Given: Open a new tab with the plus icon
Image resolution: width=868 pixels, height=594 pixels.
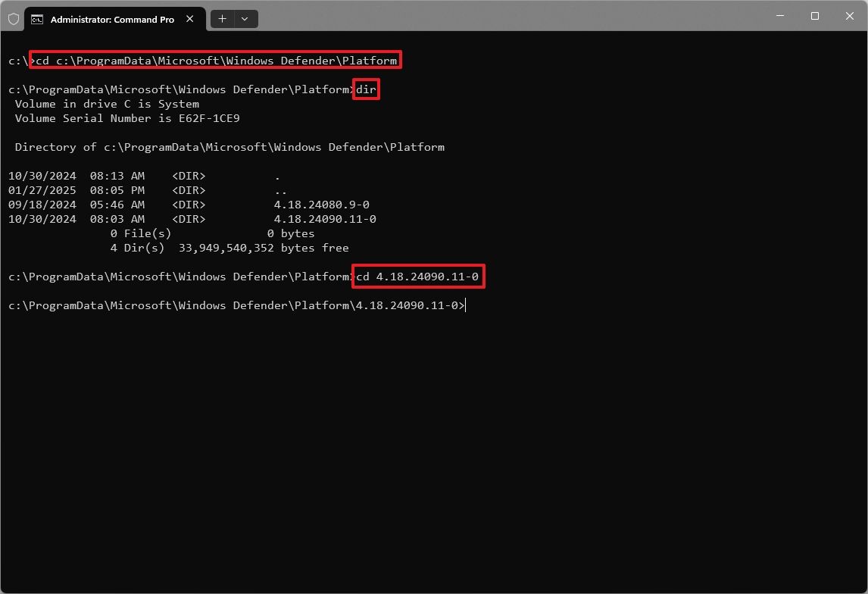Looking at the screenshot, I should point(221,19).
